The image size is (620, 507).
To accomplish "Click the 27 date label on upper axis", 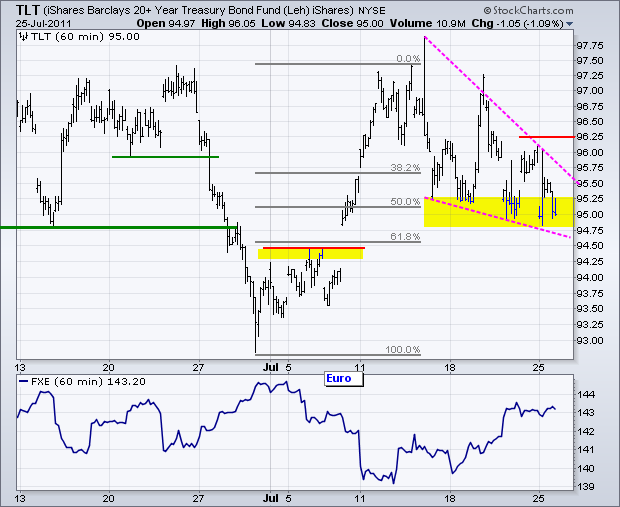I will pos(198,367).
